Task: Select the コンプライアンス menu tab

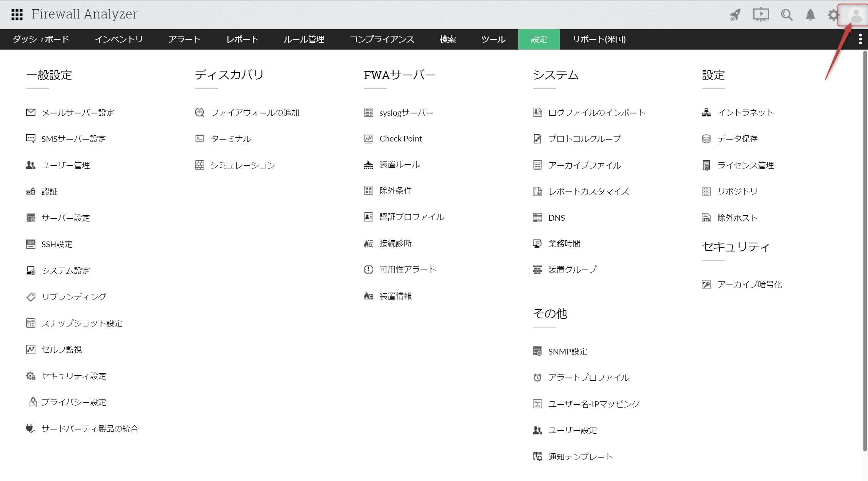Action: pos(382,39)
